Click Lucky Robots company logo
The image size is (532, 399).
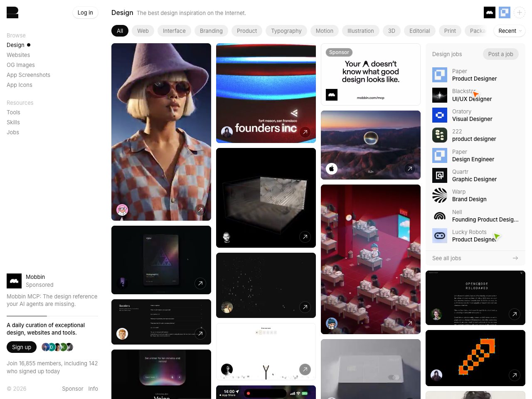pyautogui.click(x=440, y=236)
